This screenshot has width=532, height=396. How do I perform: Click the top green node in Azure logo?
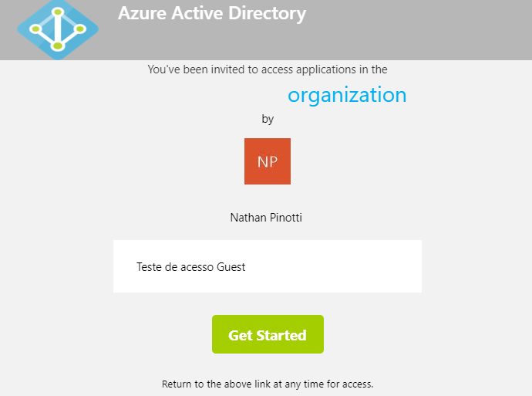pyautogui.click(x=58, y=12)
